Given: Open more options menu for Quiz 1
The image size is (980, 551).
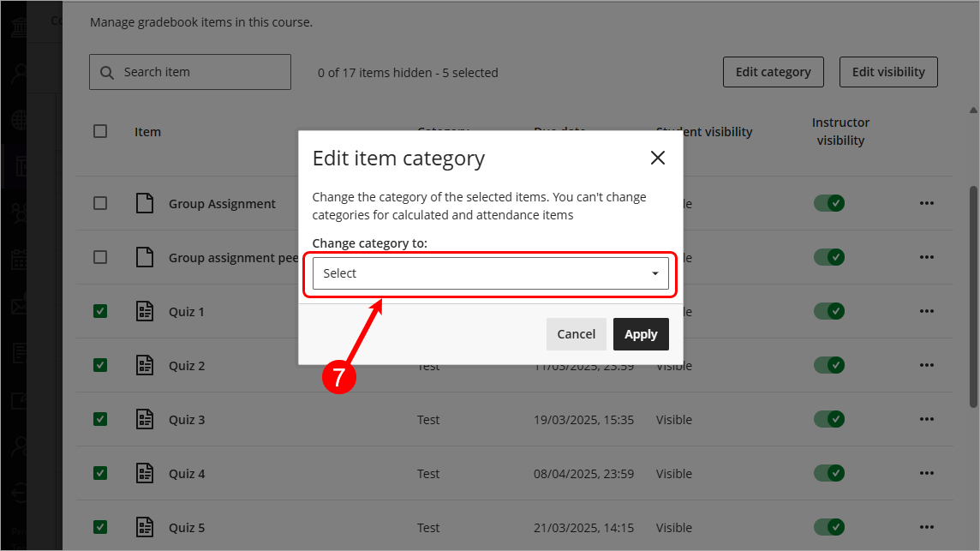Looking at the screenshot, I should [x=926, y=311].
